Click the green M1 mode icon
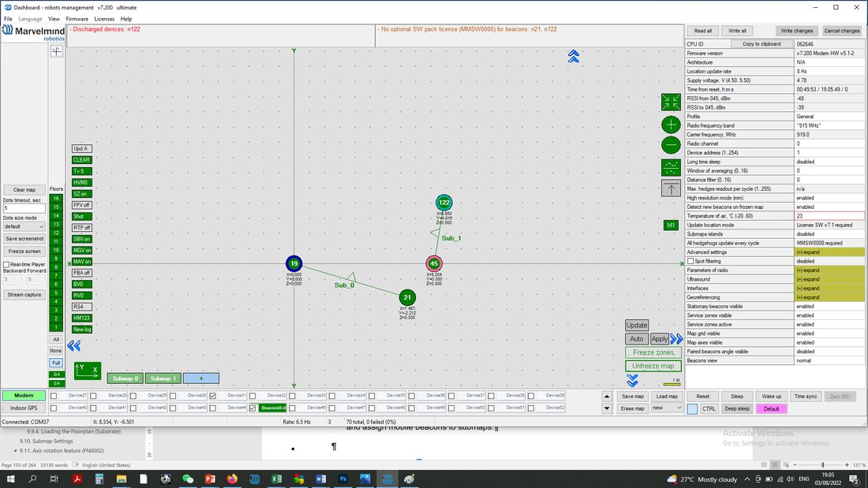 [671, 225]
